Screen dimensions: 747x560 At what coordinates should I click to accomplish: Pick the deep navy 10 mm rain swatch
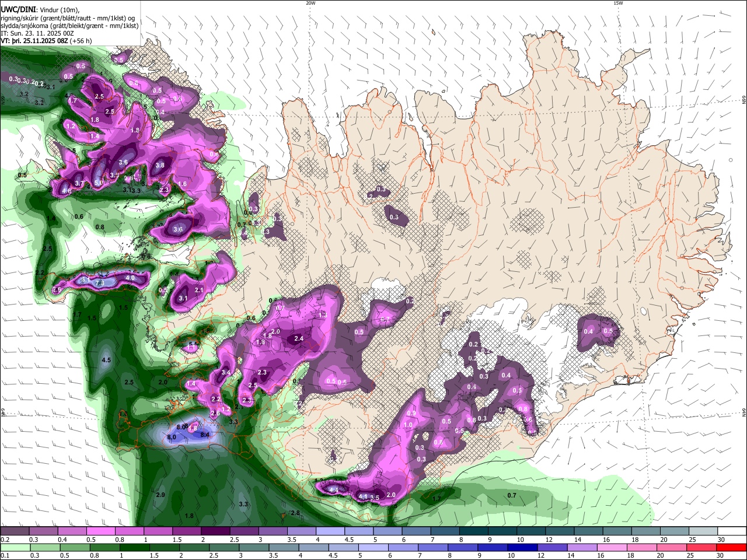pyautogui.click(x=522, y=548)
